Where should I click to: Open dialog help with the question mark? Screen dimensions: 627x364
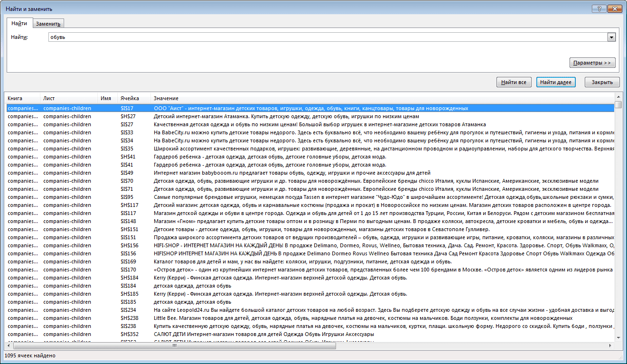tap(599, 9)
